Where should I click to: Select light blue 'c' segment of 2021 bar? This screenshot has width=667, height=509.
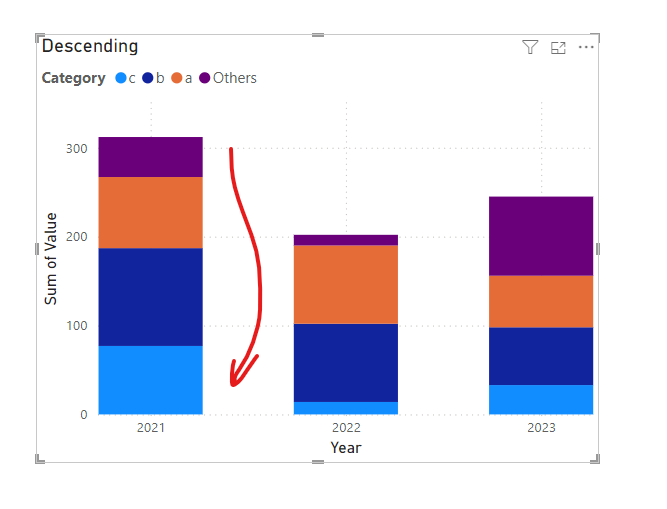[x=151, y=380]
